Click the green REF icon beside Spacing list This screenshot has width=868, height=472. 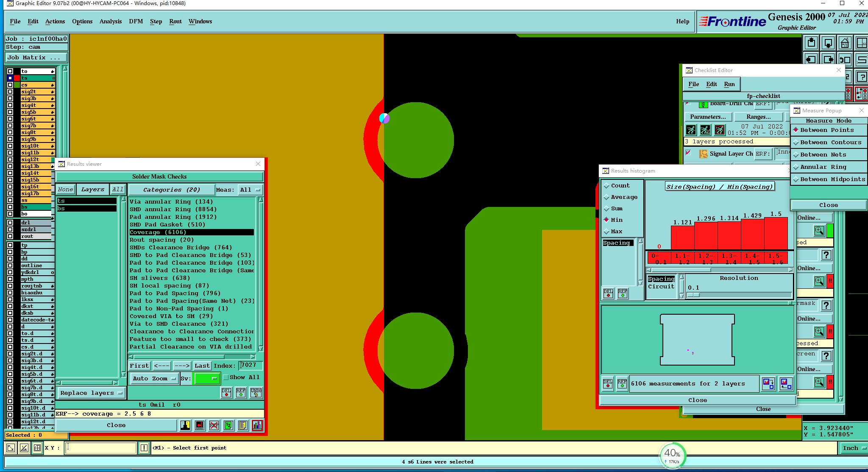(x=622, y=293)
